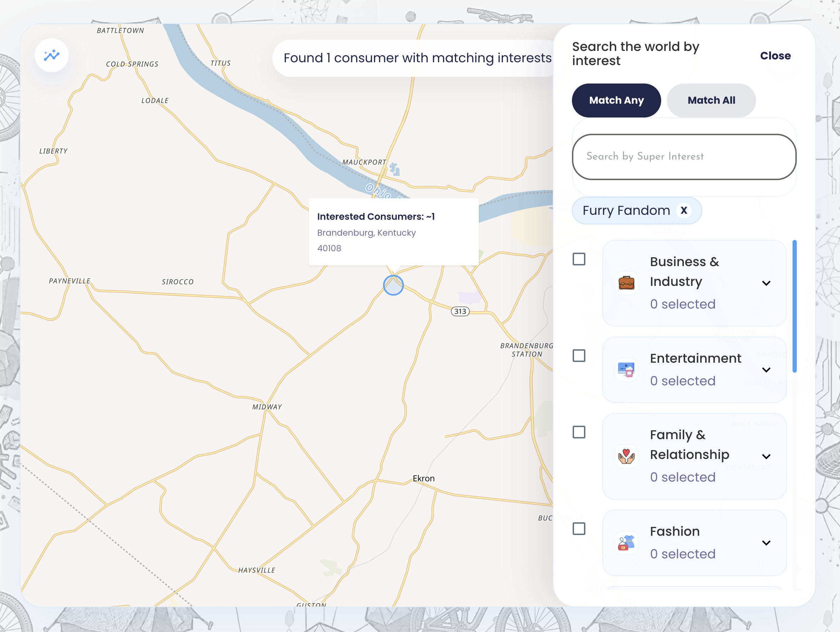Close the interest search panel
The width and height of the screenshot is (840, 632).
point(775,56)
